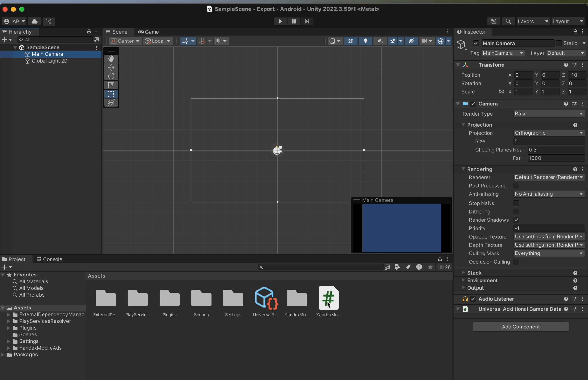Image resolution: width=588 pixels, height=380 pixels.
Task: Select the Hand view tool
Action: [111, 59]
